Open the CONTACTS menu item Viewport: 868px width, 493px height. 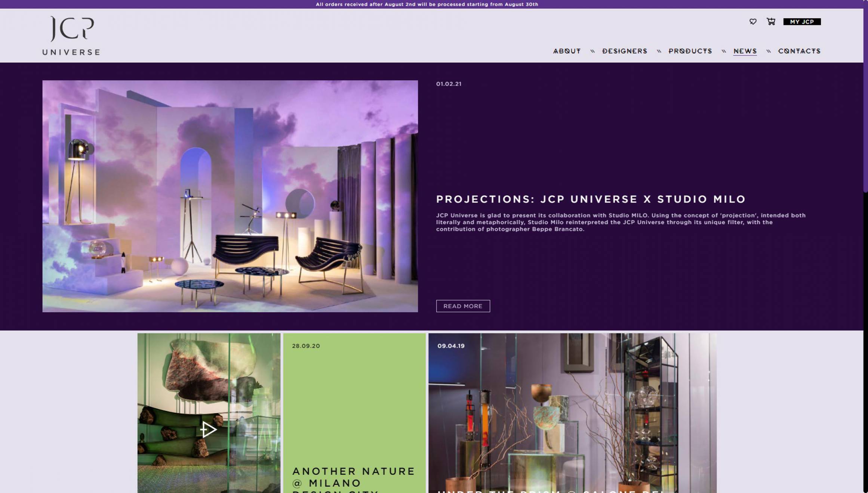[x=799, y=51]
